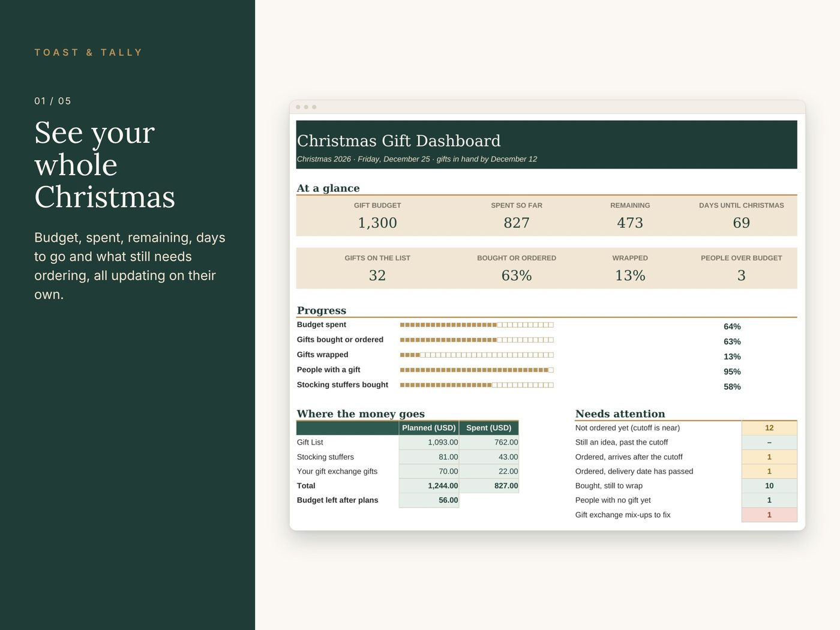Click the Spent (USD) column header
The image size is (840, 630).
tap(489, 428)
